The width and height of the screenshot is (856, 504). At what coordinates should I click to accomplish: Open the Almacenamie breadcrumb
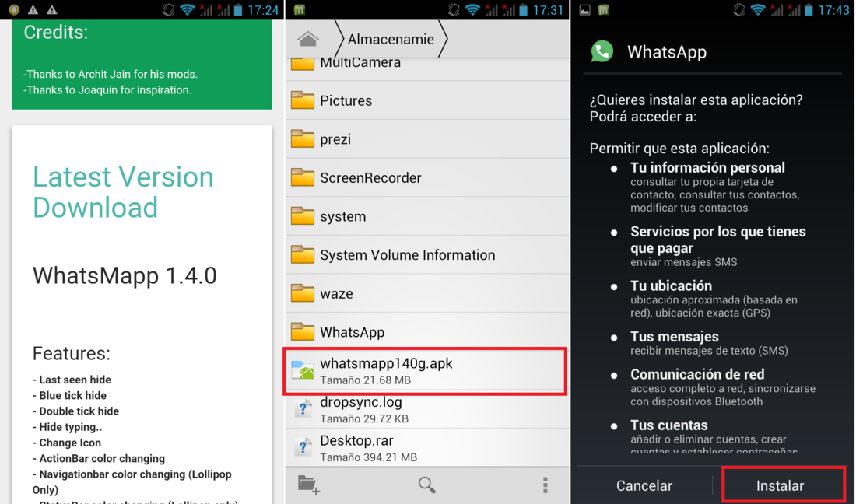click(391, 39)
